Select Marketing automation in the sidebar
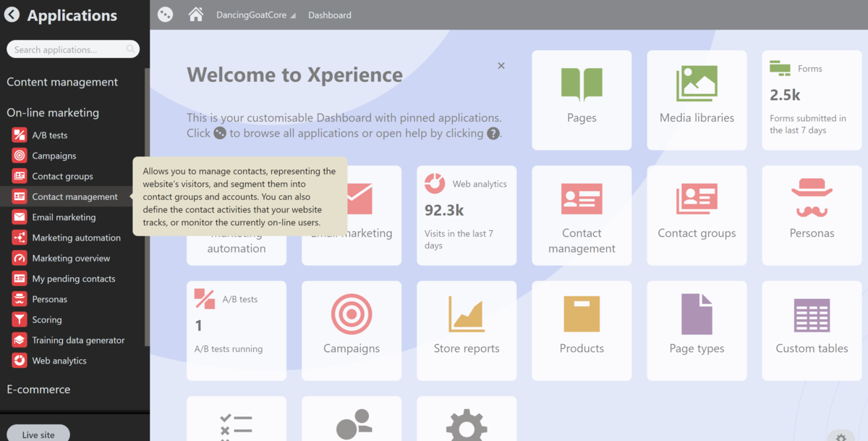 click(x=77, y=238)
